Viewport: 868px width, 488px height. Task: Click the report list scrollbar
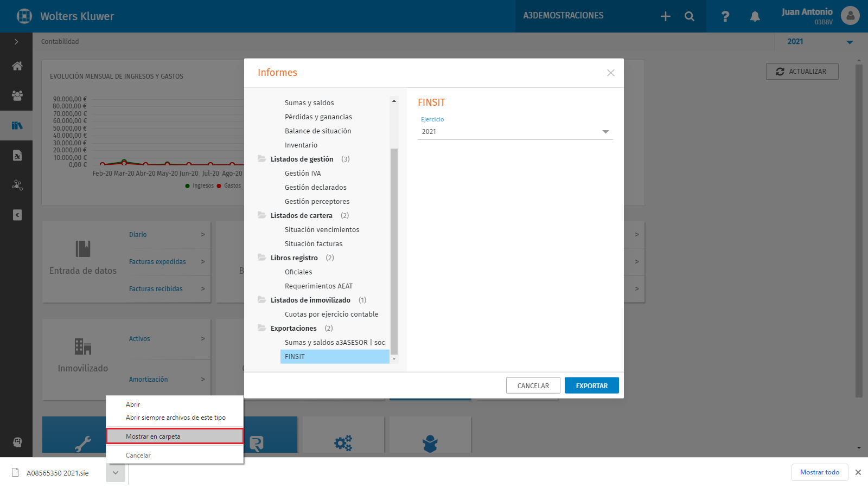(x=394, y=252)
